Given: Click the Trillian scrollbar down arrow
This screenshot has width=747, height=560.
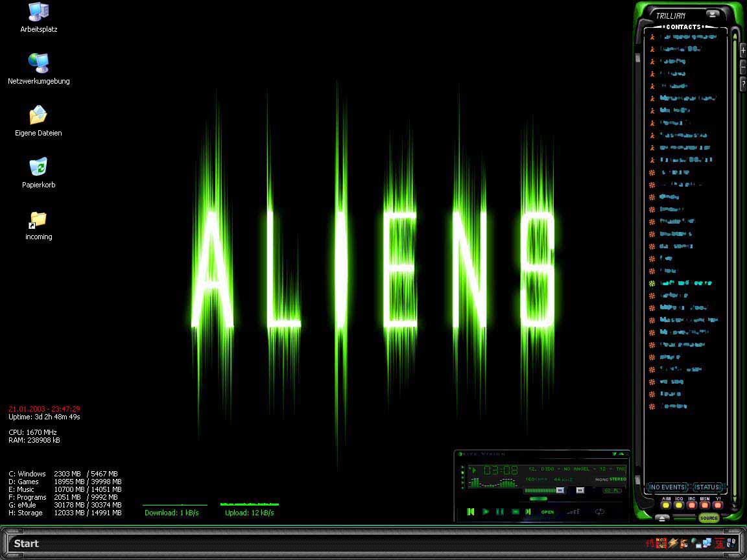Looking at the screenshot, I should click(735, 499).
